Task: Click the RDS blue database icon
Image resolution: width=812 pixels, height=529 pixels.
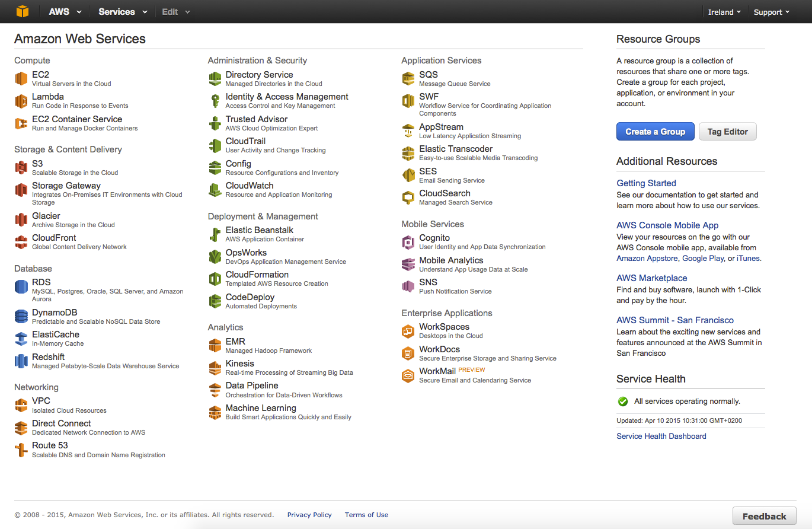Action: [21, 286]
